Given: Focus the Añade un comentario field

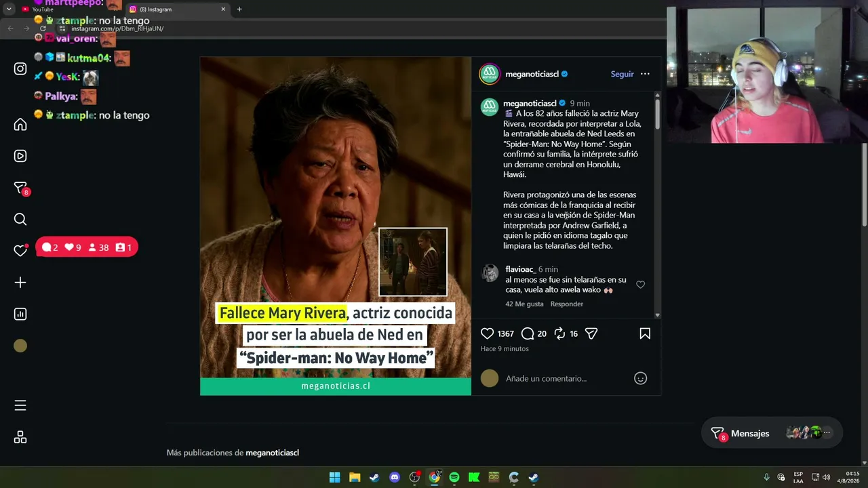Looking at the screenshot, I should (566, 378).
